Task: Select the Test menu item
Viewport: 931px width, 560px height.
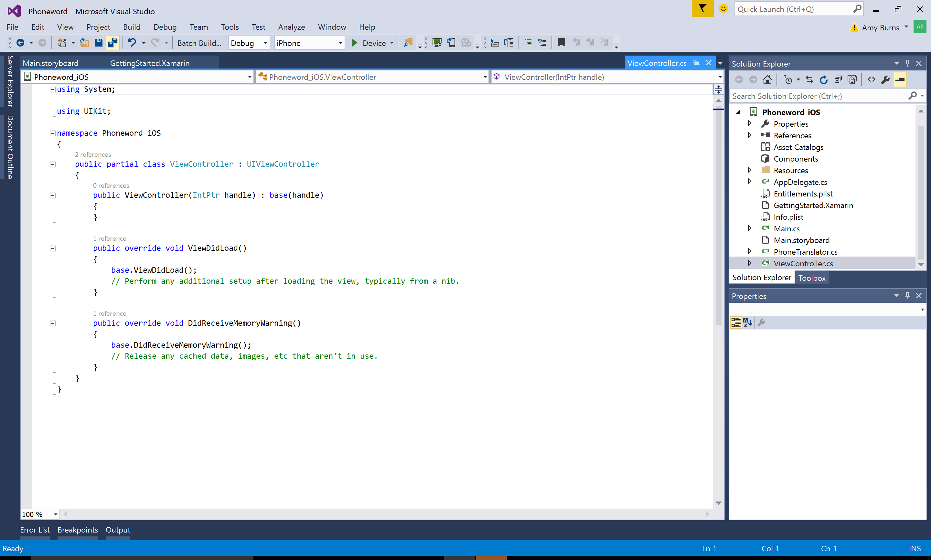Action: click(258, 26)
